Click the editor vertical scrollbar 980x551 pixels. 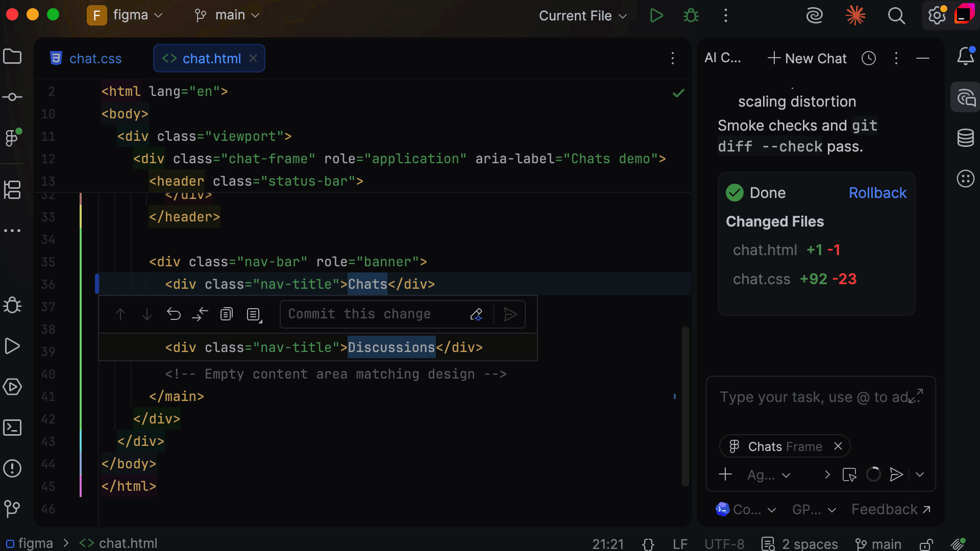tap(685, 406)
